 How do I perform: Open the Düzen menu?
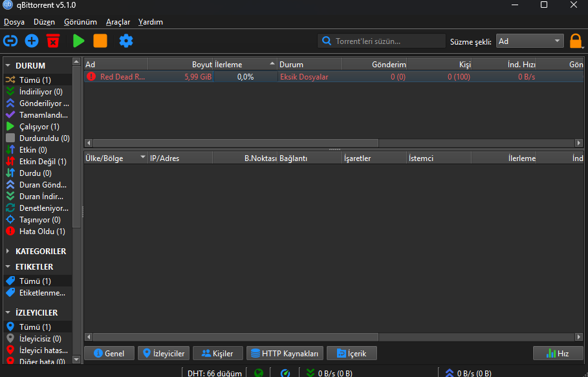click(44, 22)
